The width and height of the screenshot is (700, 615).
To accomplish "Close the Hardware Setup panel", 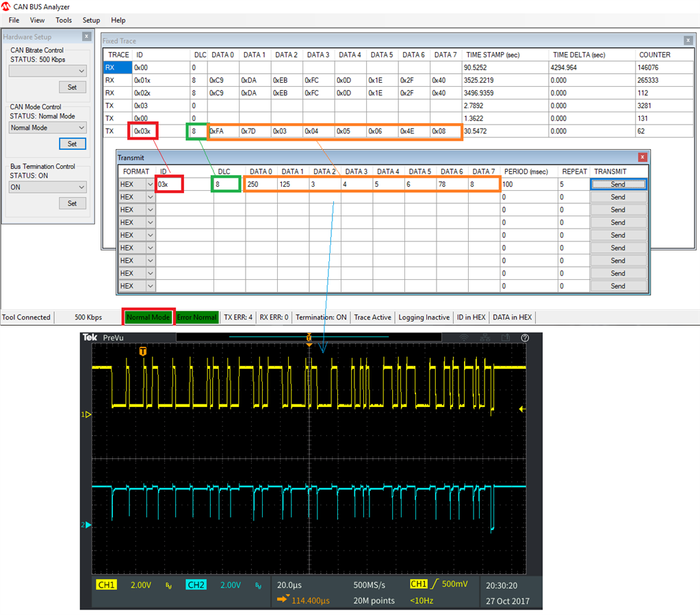I will (86, 37).
